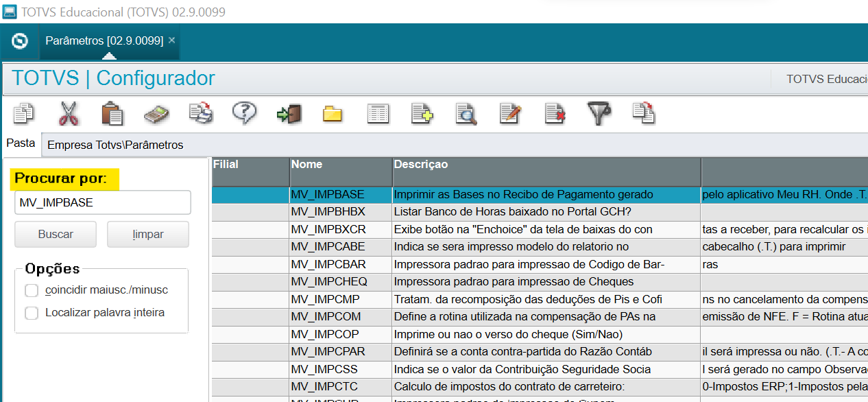The width and height of the screenshot is (868, 402).
Task: Click the TOTVS round logo icon
Action: [20, 40]
